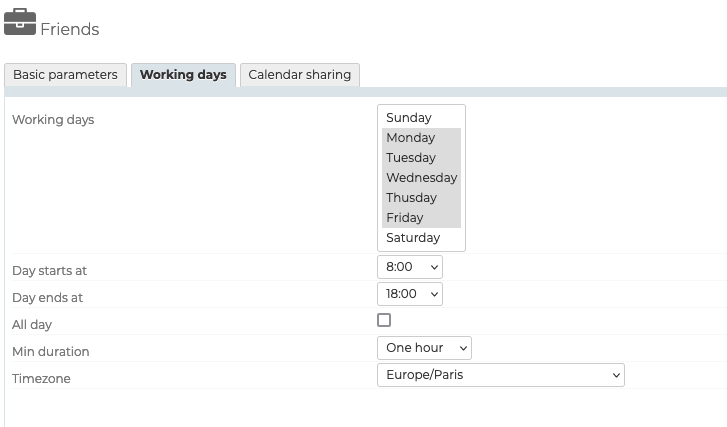
Task: Pick Wednesday in working days list
Action: [x=421, y=178]
